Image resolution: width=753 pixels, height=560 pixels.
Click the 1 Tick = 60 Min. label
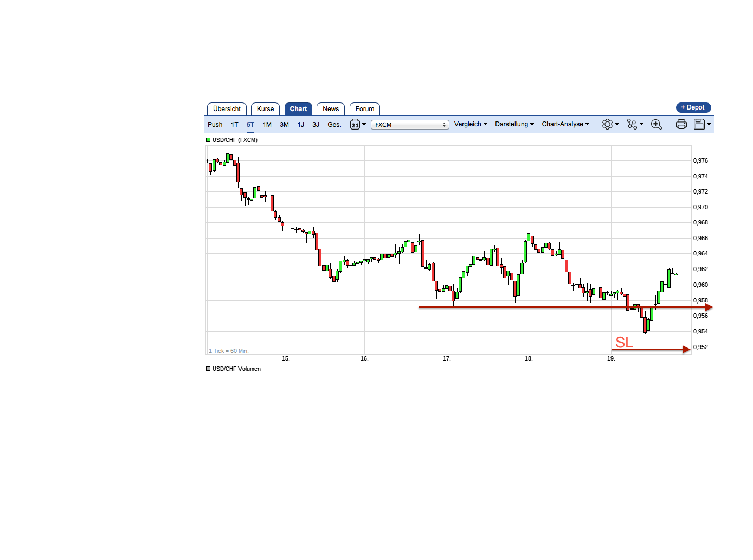[228, 351]
